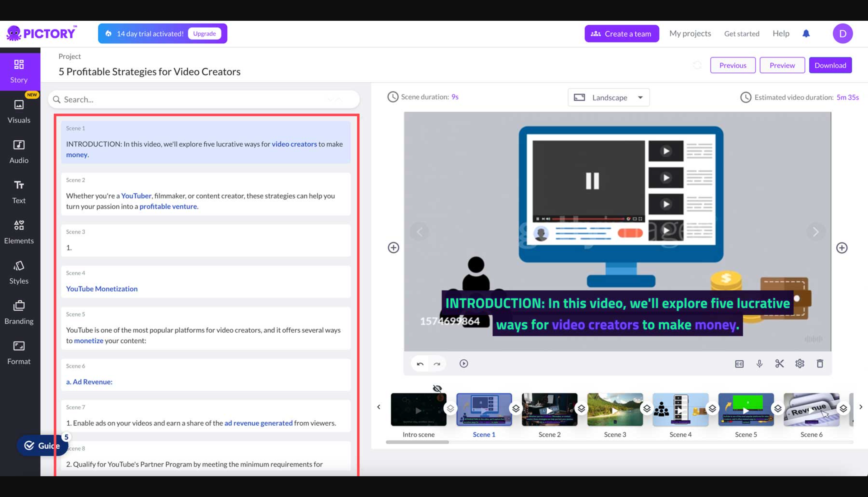Record a voiceover using the microphone icon

point(759,364)
